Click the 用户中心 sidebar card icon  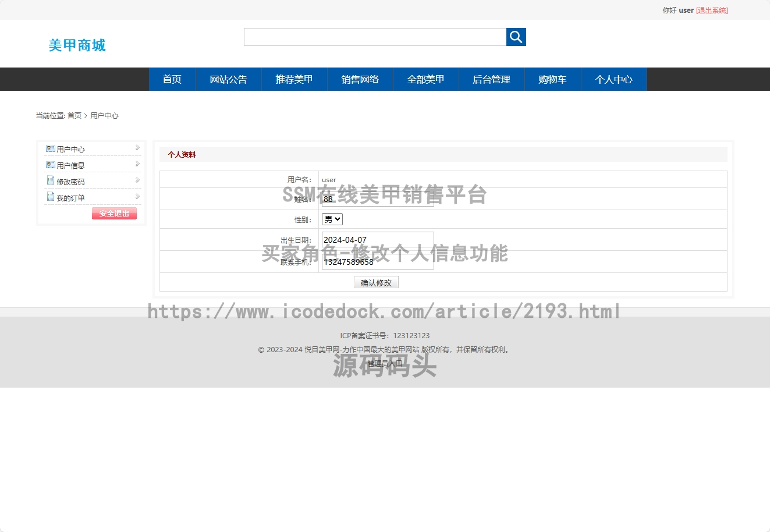coord(51,148)
